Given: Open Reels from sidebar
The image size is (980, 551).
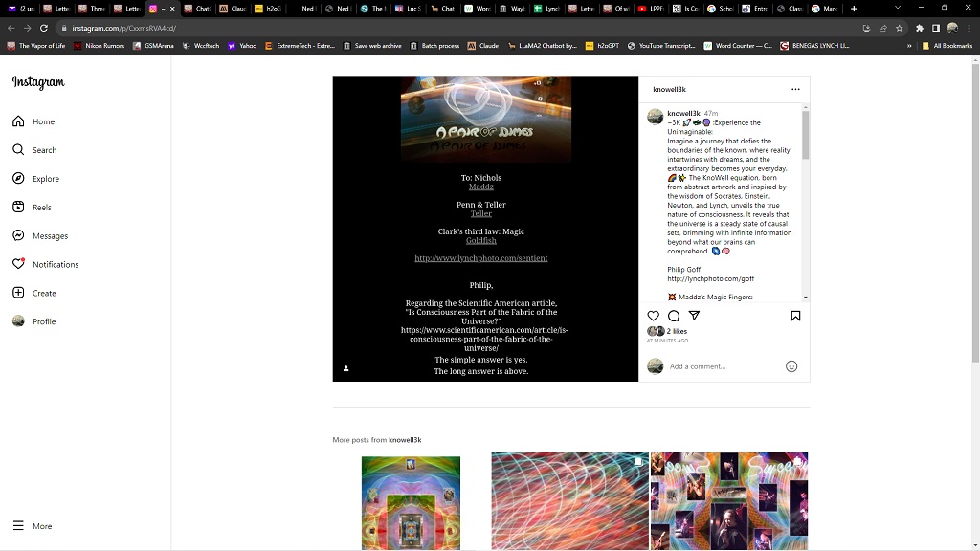Looking at the screenshot, I should [x=32, y=207].
